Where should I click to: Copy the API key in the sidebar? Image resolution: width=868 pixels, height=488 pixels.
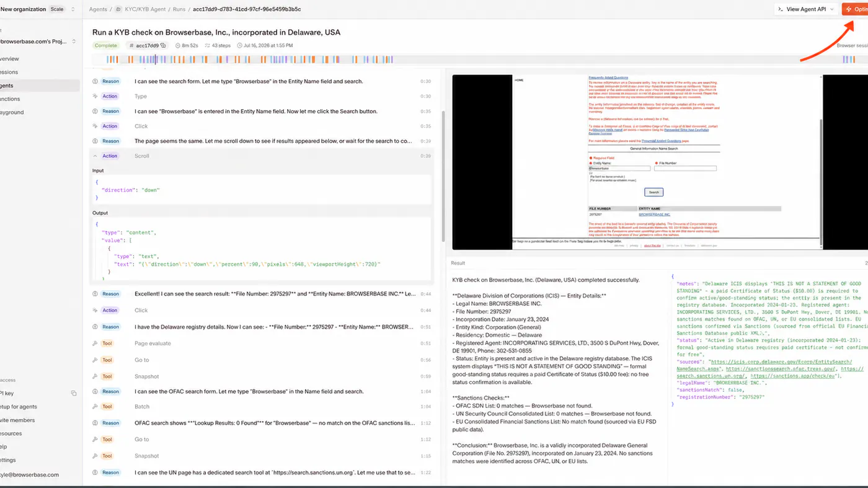tap(73, 393)
